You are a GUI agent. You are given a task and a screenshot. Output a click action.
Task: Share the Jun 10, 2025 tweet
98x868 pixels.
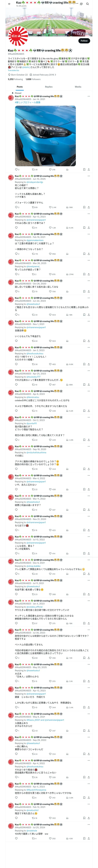pyautogui.click(x=89, y=207)
